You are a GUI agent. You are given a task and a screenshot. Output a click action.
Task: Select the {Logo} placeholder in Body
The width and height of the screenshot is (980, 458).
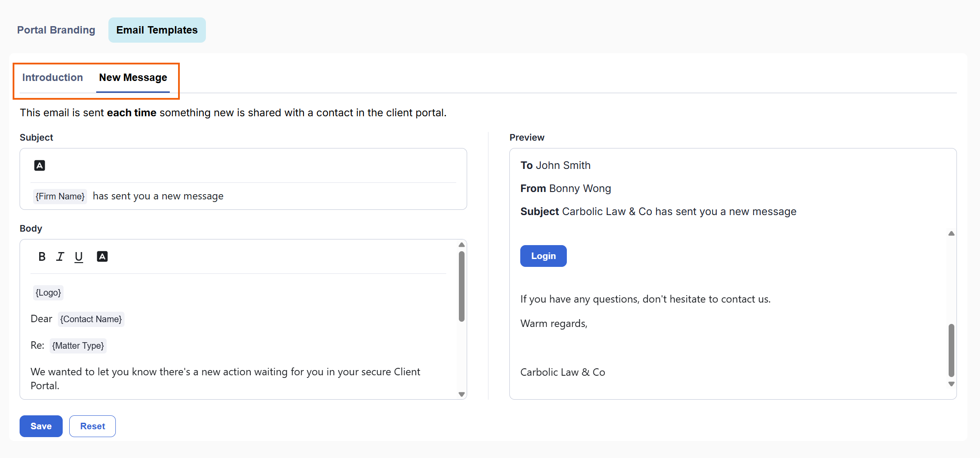[x=48, y=293]
